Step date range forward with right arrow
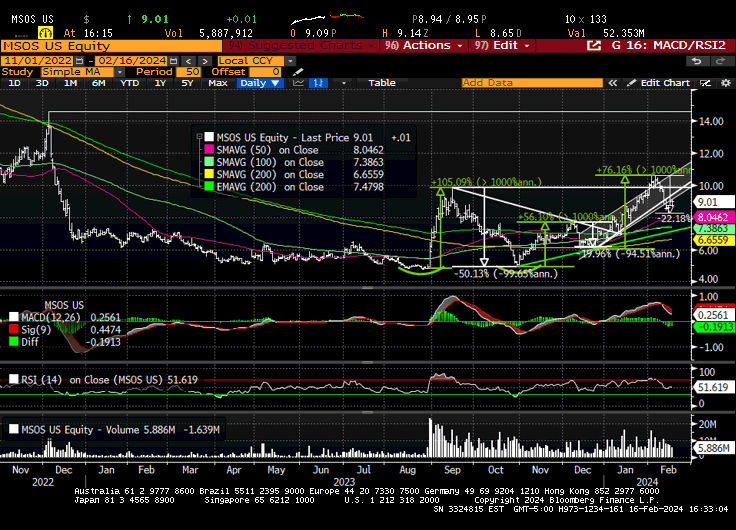 205,61
